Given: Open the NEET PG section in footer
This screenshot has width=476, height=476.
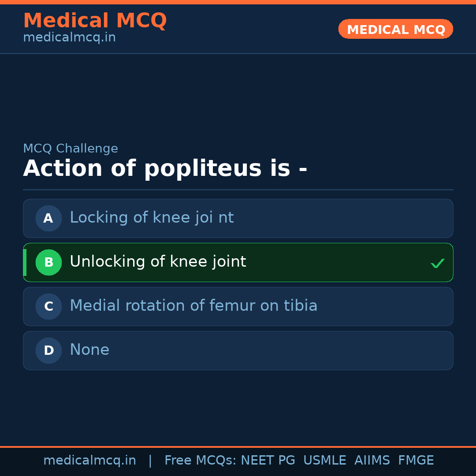Looking at the screenshot, I should click(268, 460).
